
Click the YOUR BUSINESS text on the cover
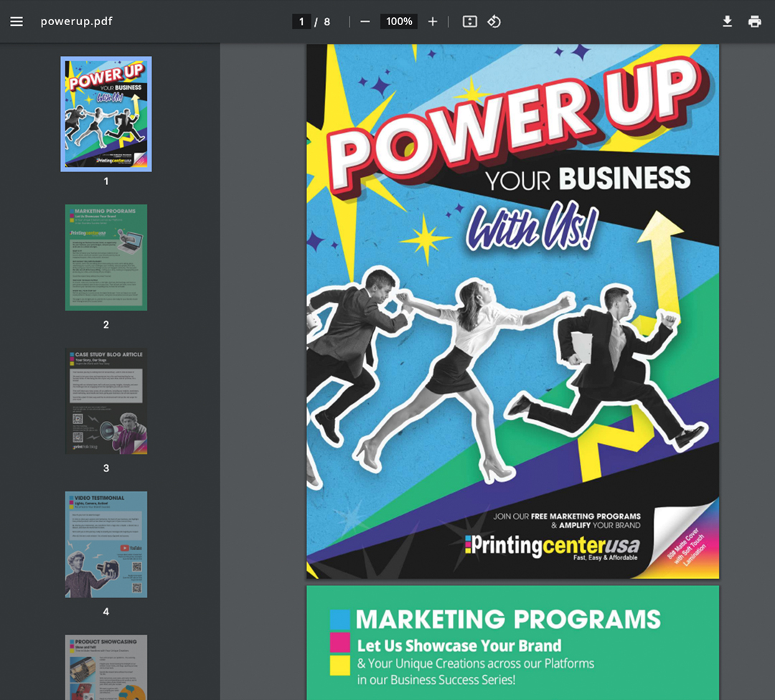588,179
